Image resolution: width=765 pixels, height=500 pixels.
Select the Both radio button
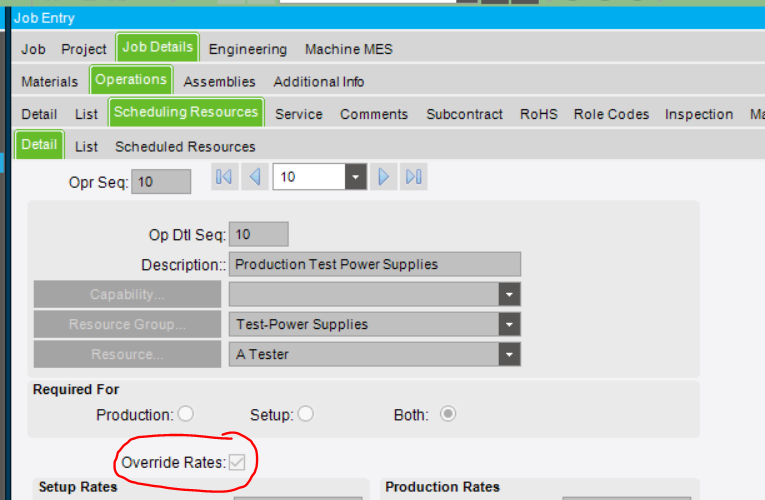[x=447, y=414]
